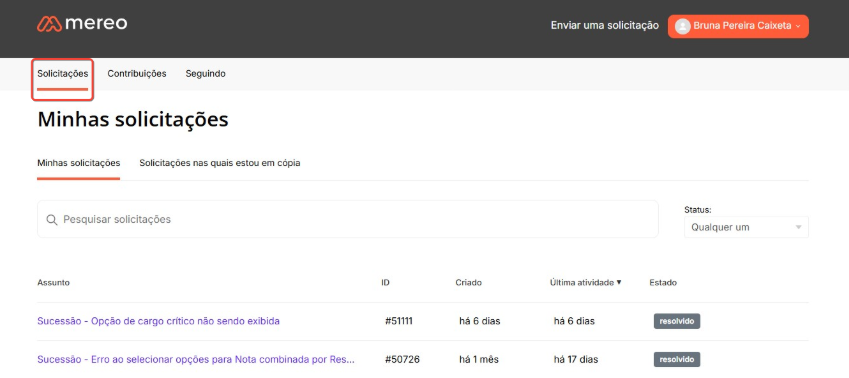Click the Estado column header

click(x=663, y=283)
